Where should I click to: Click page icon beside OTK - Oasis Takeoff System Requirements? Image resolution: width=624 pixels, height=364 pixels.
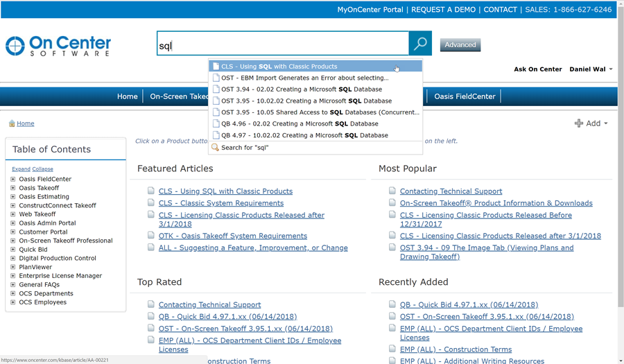(151, 235)
